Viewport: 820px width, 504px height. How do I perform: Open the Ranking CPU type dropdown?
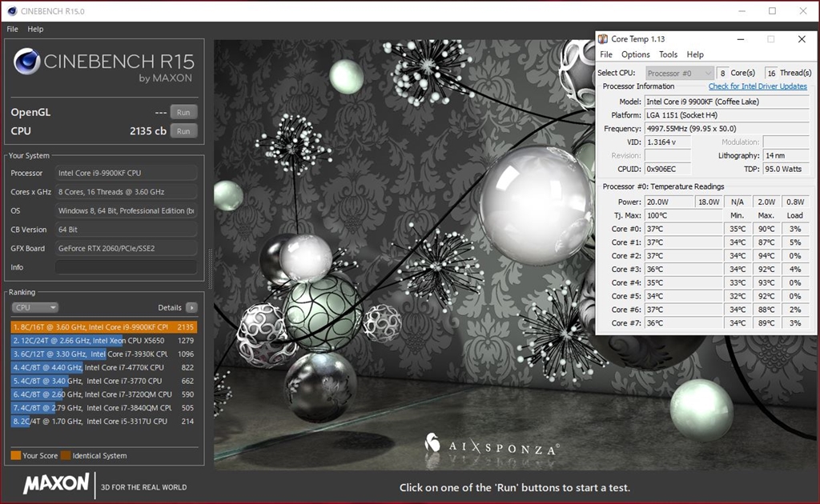tap(35, 307)
